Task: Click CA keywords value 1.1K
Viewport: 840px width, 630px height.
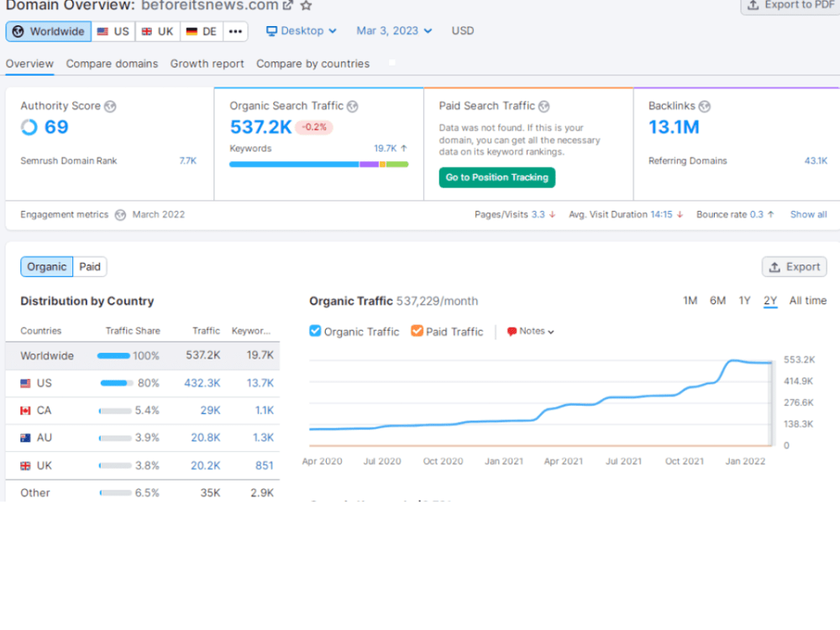Action: pos(264,411)
